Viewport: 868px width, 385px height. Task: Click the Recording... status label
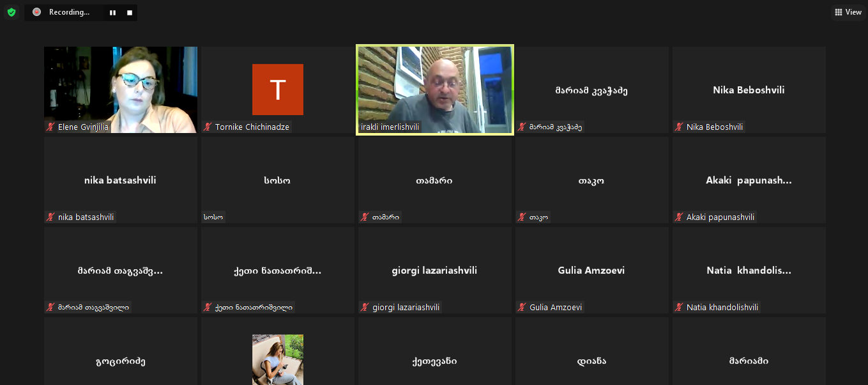coord(69,12)
